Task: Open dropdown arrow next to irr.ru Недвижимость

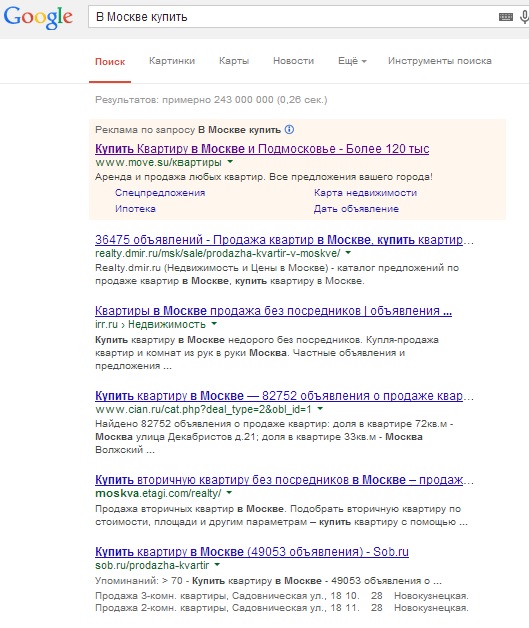Action: pos(214,324)
